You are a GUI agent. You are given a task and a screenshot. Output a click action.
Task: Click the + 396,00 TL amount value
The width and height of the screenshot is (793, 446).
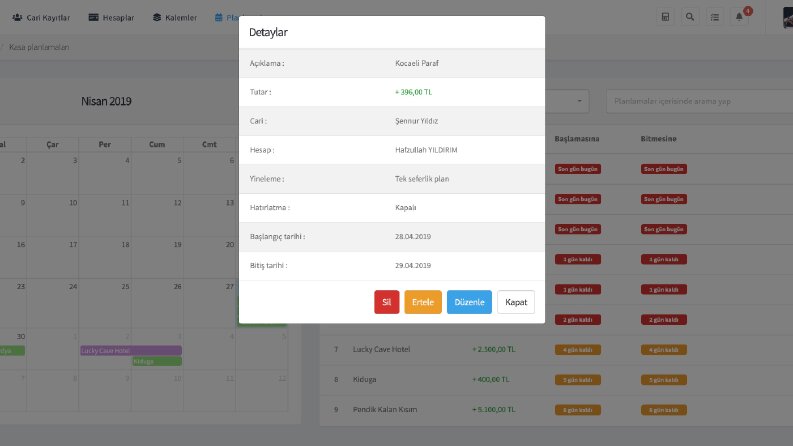(x=413, y=92)
